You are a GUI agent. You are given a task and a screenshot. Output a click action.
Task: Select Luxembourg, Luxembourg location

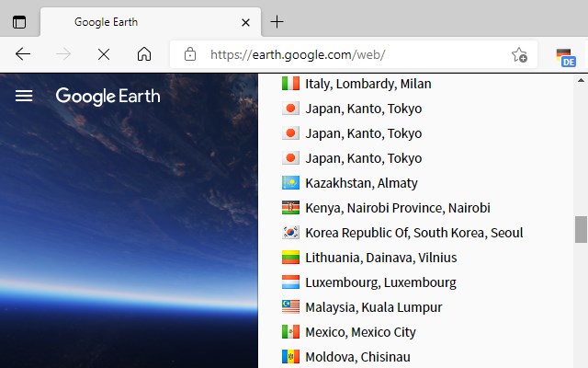[x=380, y=282]
